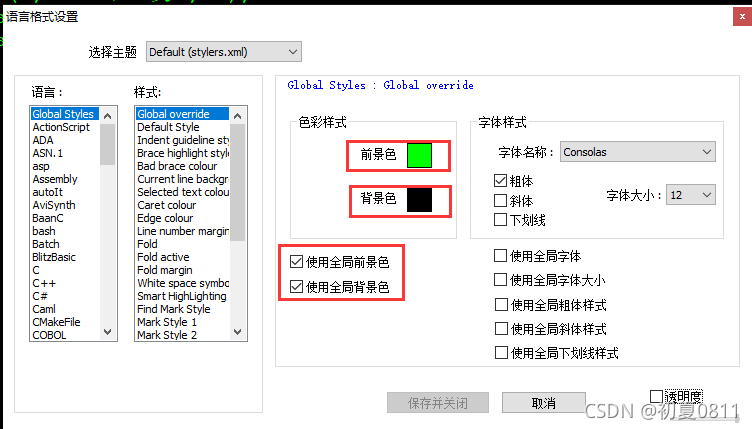
Task: Open the theme selection dropdown
Action: (x=223, y=52)
